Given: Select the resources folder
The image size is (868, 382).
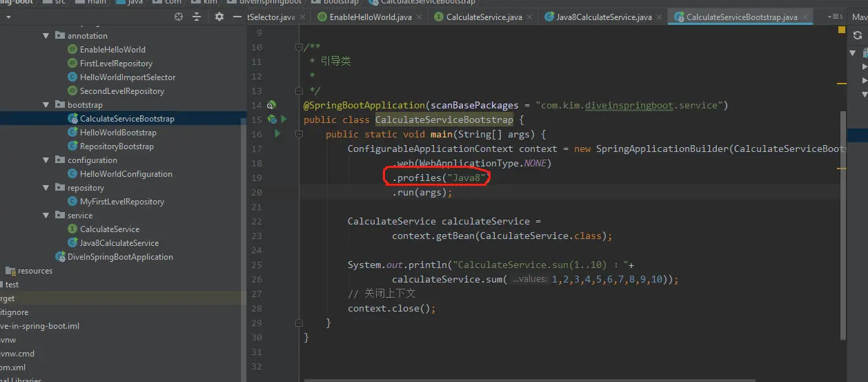Looking at the screenshot, I should coord(35,271).
